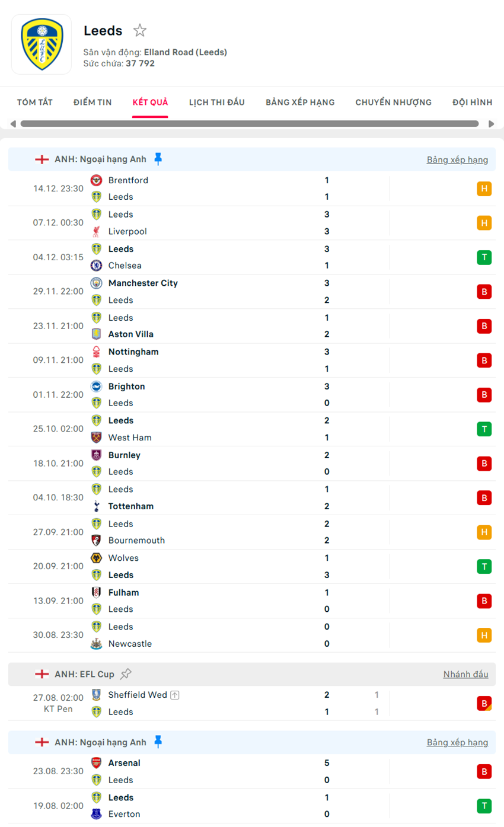Click the Arsenal team crest
This screenshot has height=827, width=504.
(x=96, y=763)
